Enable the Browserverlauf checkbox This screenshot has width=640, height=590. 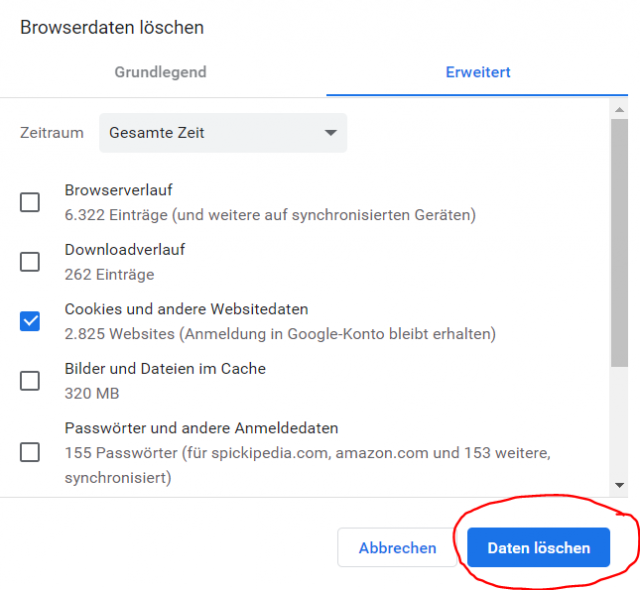[30, 202]
